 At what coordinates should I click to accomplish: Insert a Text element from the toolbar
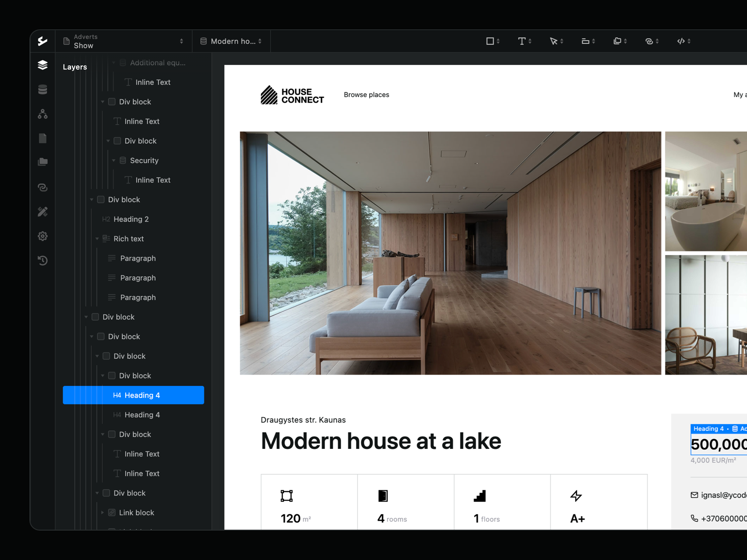pos(522,41)
